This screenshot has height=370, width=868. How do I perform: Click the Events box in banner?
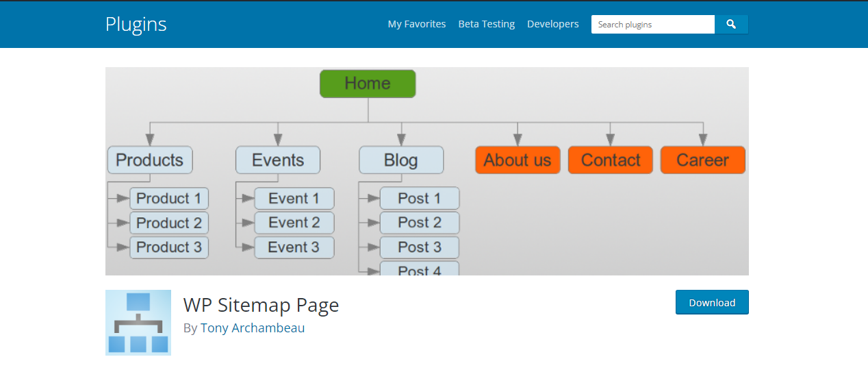tap(278, 160)
